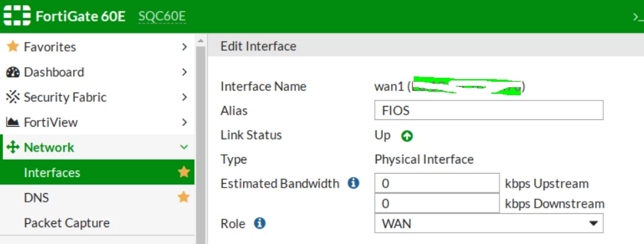Collapse the Network menu chevron
This screenshot has width=644, height=244.
(184, 147)
